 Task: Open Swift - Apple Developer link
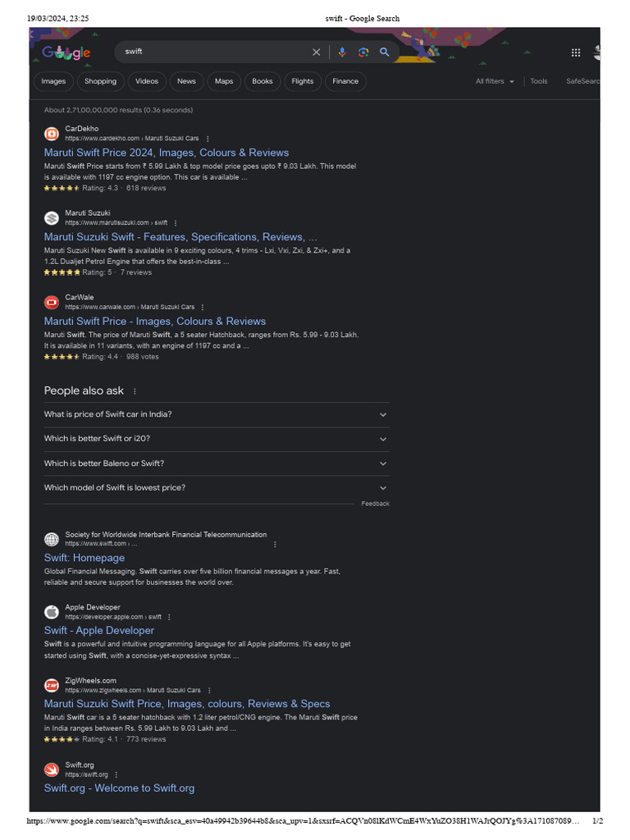(99, 631)
